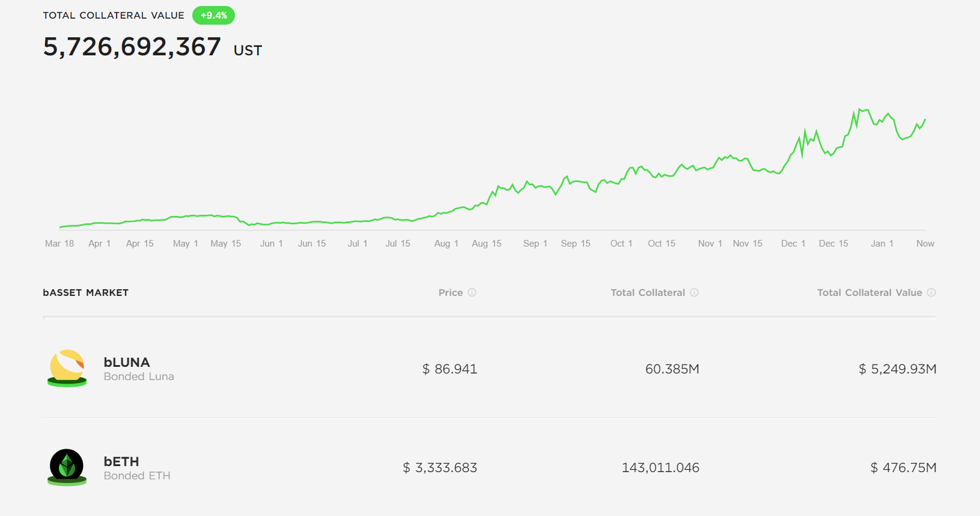Image resolution: width=980 pixels, height=516 pixels.
Task: Click the Jun 15 chart axis label
Action: click(x=312, y=244)
